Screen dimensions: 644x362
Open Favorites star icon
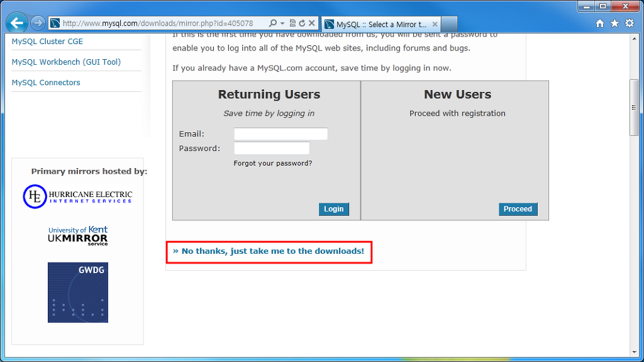(x=614, y=23)
